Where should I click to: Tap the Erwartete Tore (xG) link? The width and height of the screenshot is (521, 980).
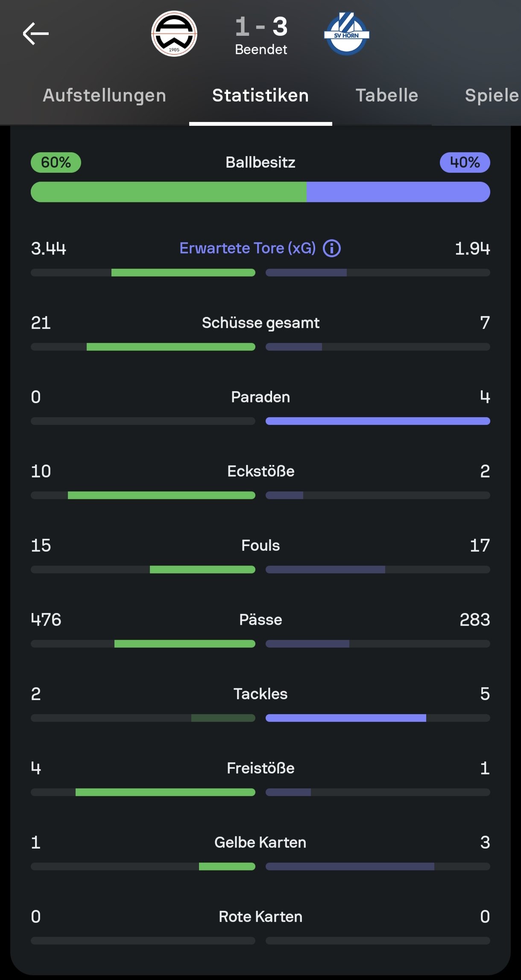[x=248, y=248]
